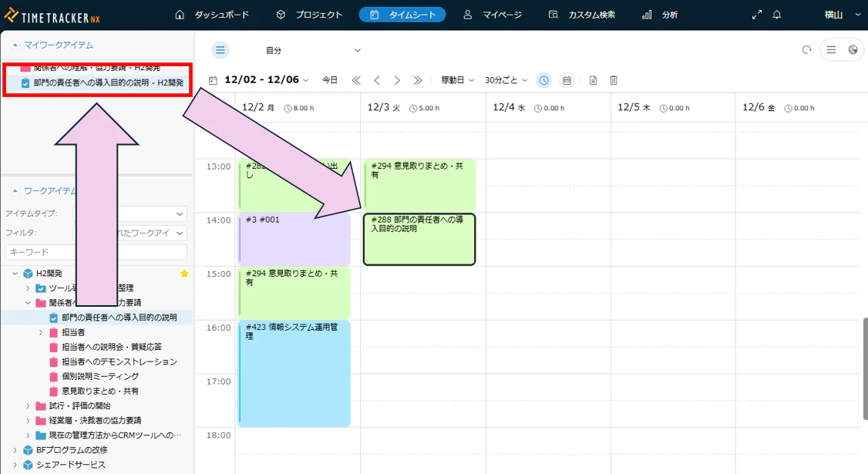Click the 12/6 金 column header
The width and height of the screenshot is (868, 474).
[798, 107]
